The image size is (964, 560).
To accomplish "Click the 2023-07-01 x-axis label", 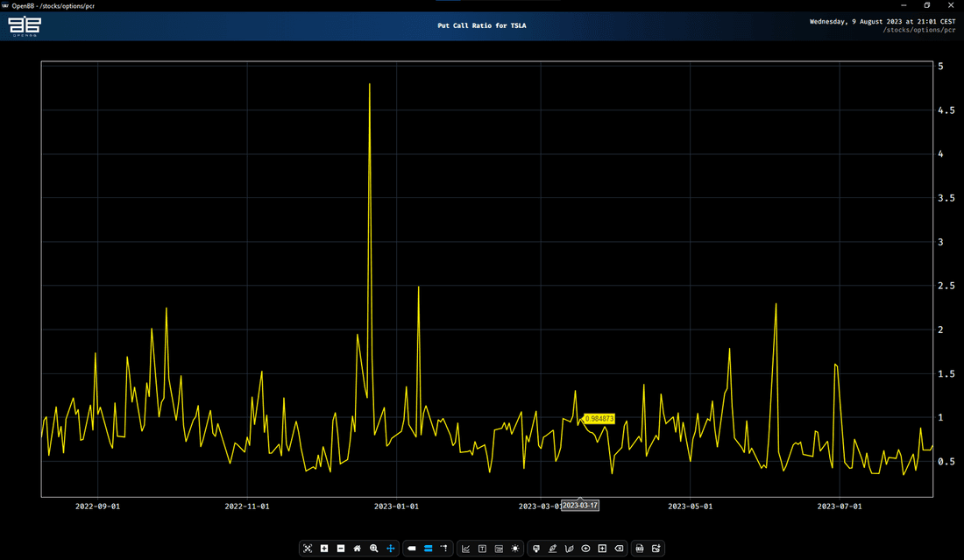I will (840, 507).
